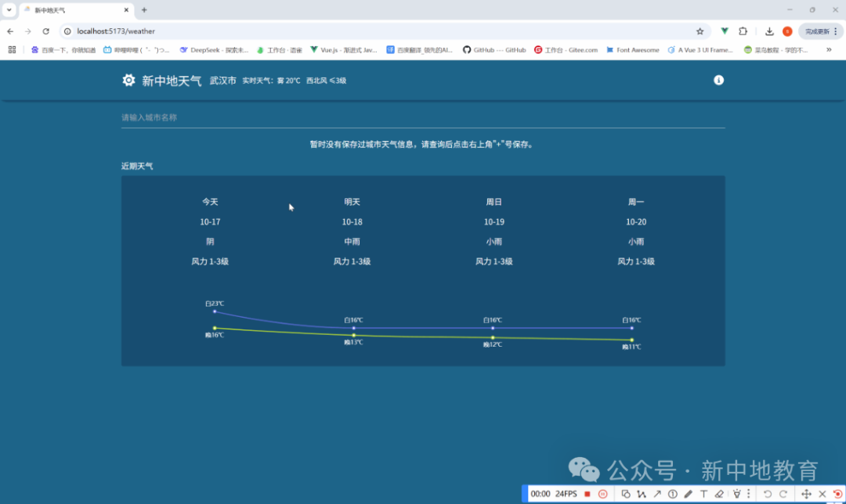The height and width of the screenshot is (504, 846).
Task: Open the 百度翻译 bookmark
Action: [x=419, y=49]
